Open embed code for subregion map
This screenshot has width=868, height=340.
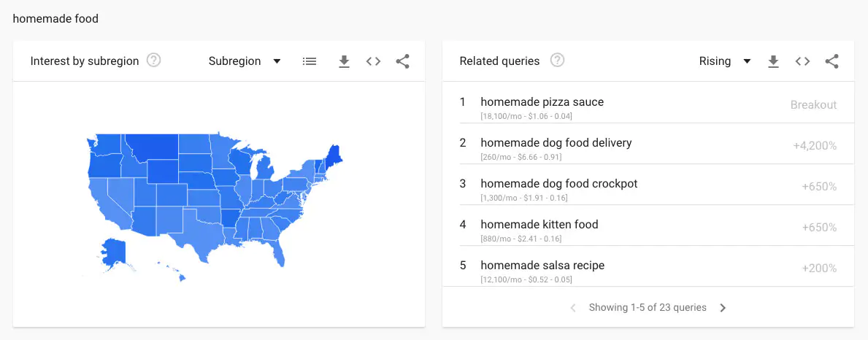coord(373,61)
